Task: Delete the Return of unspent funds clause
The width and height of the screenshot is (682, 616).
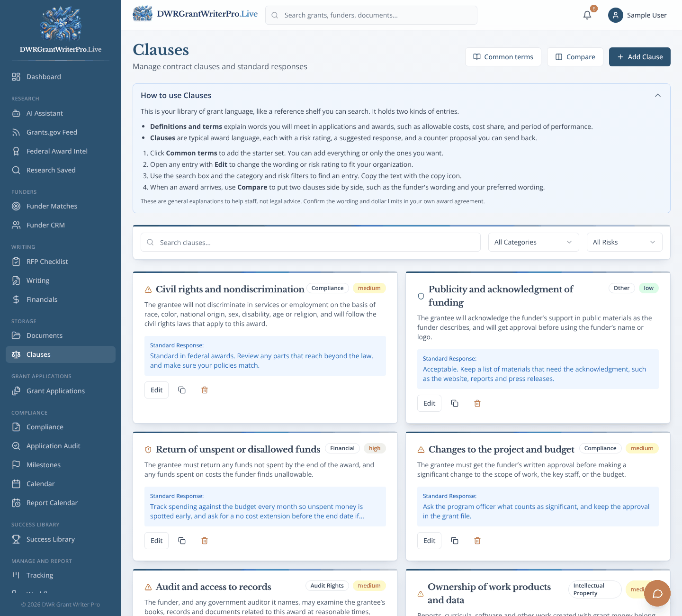Action: point(205,541)
